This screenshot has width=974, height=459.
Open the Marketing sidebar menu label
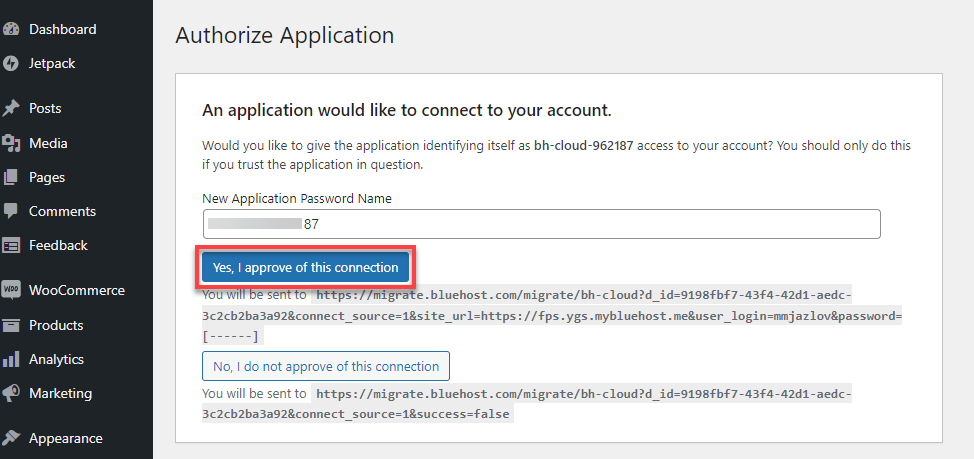click(60, 393)
